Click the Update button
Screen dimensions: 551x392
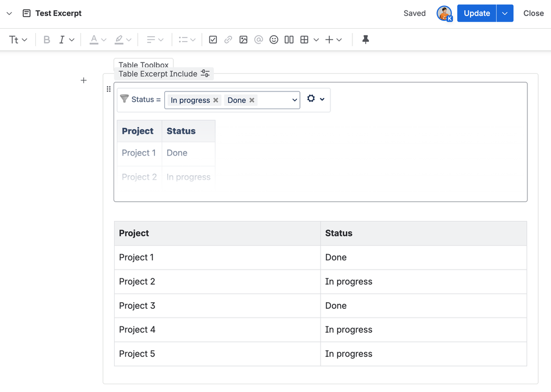[477, 13]
